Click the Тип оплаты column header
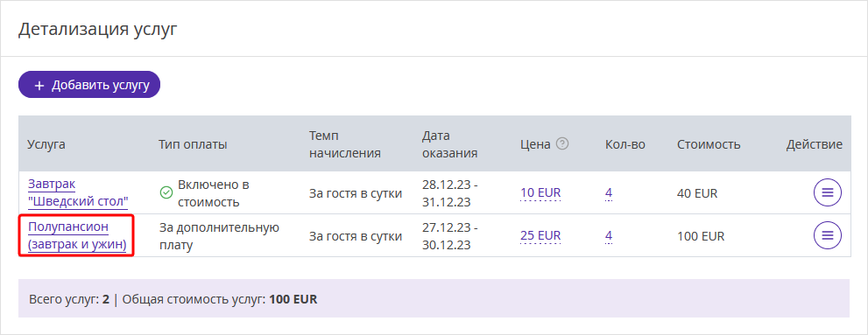The height and width of the screenshot is (335, 868). [x=193, y=145]
